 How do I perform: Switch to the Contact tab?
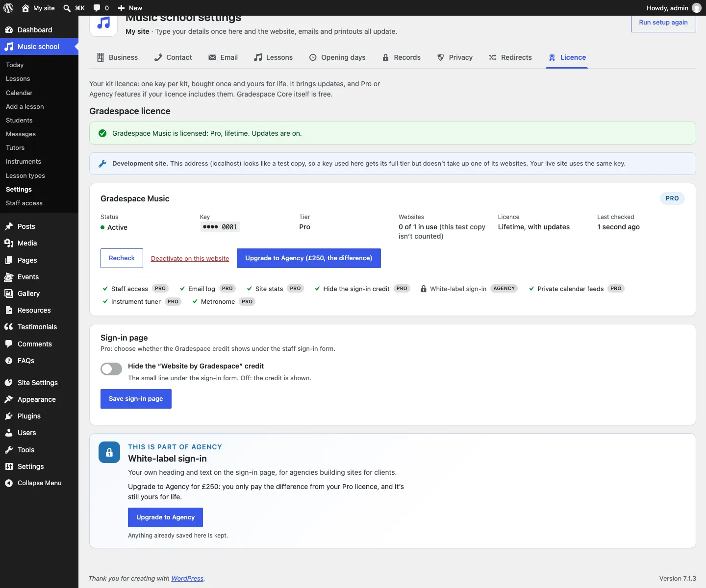[x=173, y=57]
